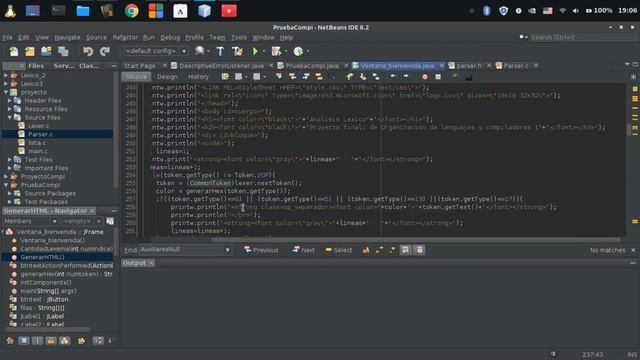Expand the Header Files folder

[10, 100]
